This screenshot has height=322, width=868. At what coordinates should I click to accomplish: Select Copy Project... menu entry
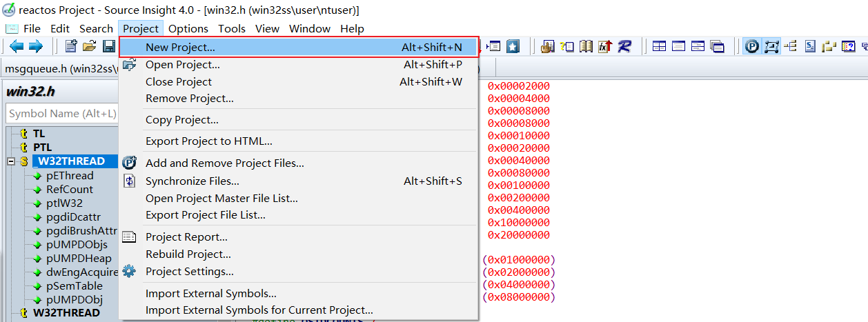[x=299, y=120]
